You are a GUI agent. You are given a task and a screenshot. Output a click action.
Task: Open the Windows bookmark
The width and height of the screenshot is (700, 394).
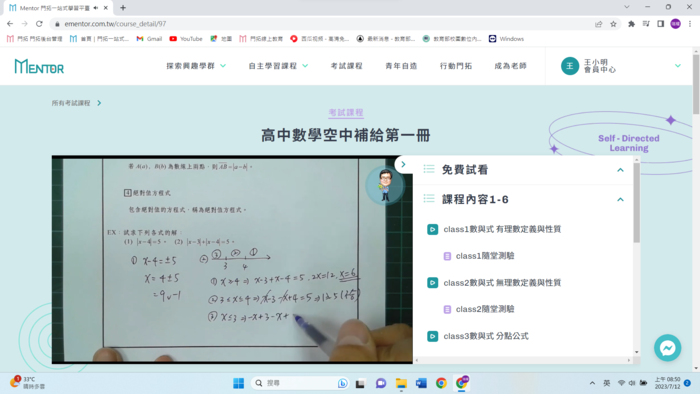(506, 39)
